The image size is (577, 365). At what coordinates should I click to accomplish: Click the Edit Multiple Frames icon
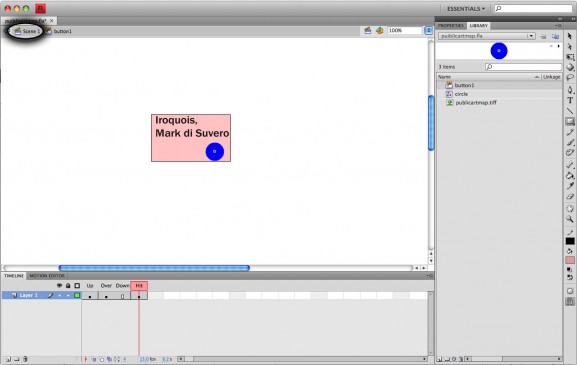[109, 359]
